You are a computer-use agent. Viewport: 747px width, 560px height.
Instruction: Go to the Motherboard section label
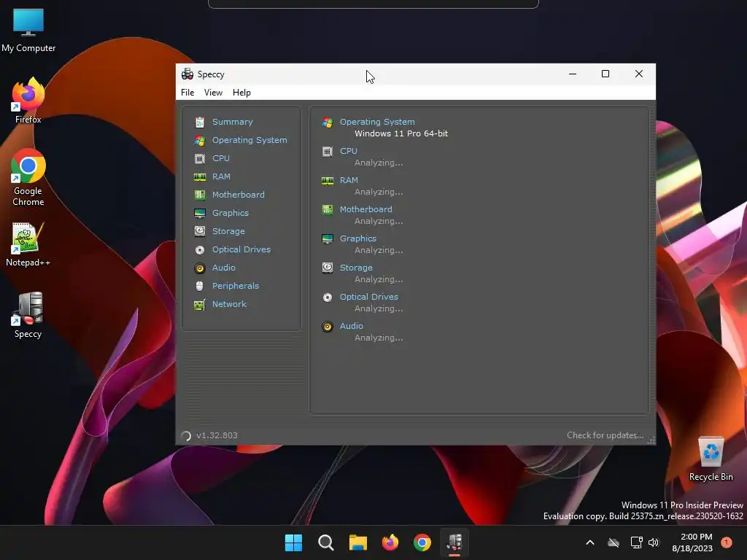(x=239, y=194)
